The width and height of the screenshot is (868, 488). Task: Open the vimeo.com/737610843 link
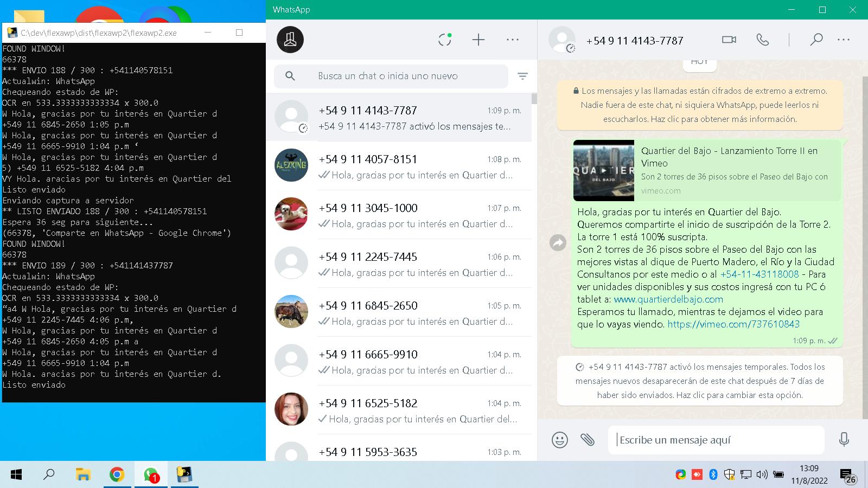pyautogui.click(x=733, y=324)
